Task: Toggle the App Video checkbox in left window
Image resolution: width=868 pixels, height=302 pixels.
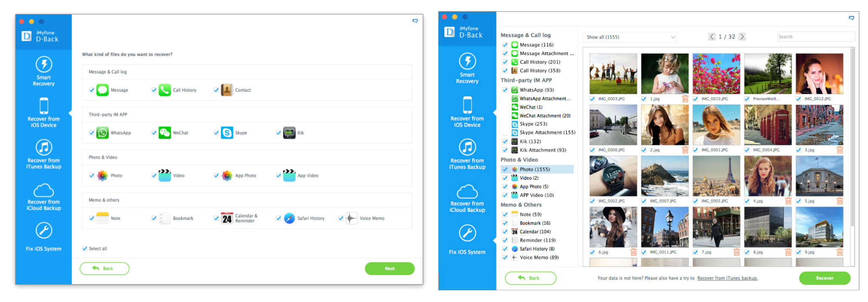Action: pyautogui.click(x=278, y=175)
